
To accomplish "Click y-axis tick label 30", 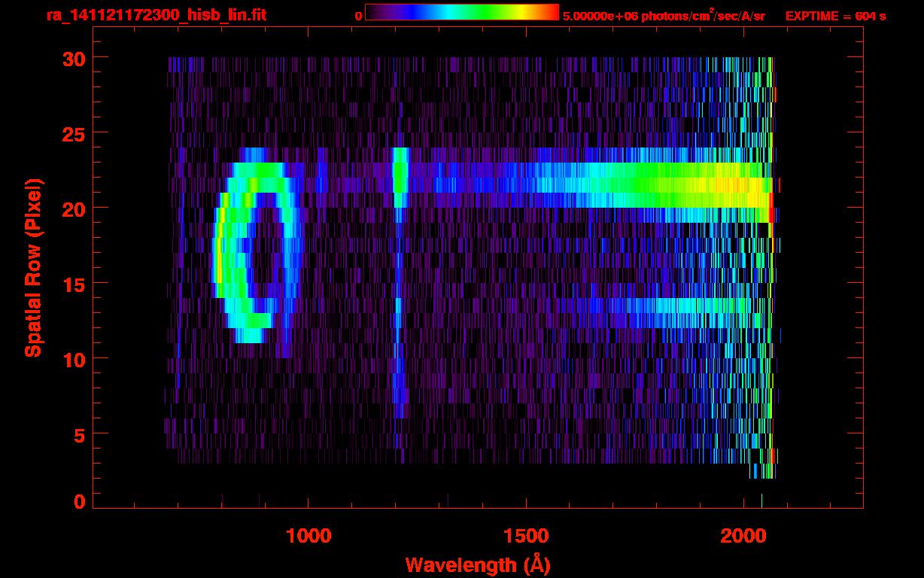I will coord(73,58).
